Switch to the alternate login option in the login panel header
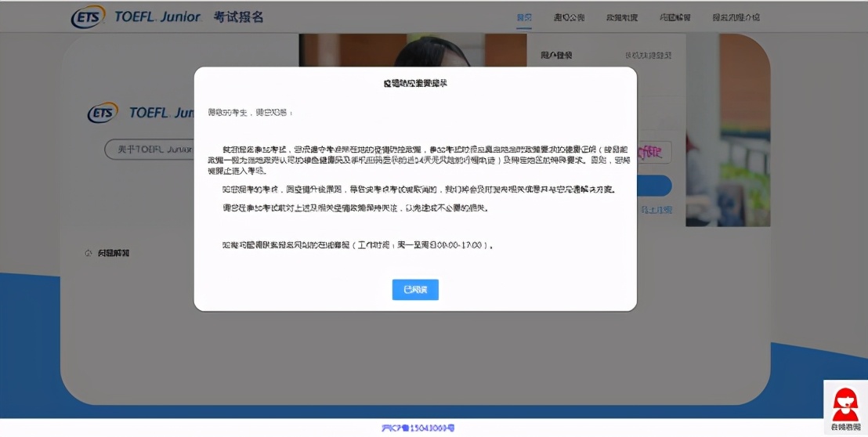Screen dimensions: 868x437 tap(648, 56)
